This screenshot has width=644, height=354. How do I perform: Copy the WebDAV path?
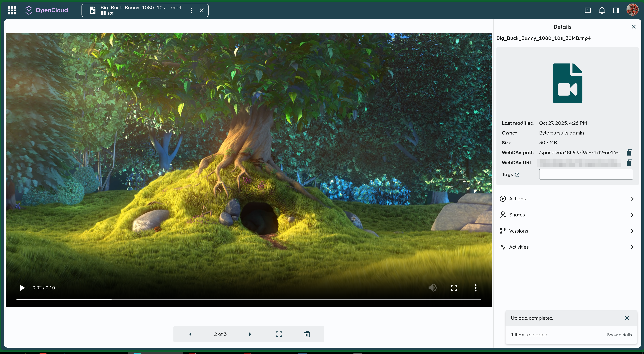pos(630,152)
